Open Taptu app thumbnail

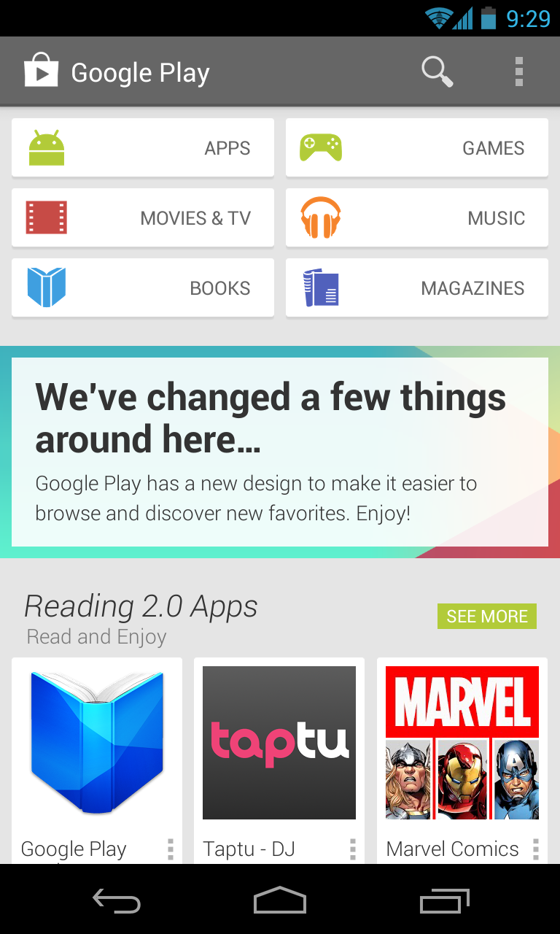279,743
